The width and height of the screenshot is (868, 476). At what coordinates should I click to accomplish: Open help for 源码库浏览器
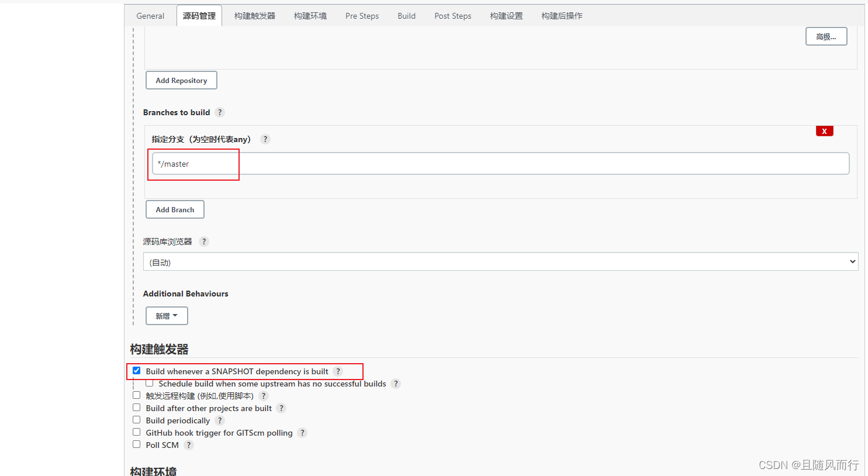tap(204, 242)
